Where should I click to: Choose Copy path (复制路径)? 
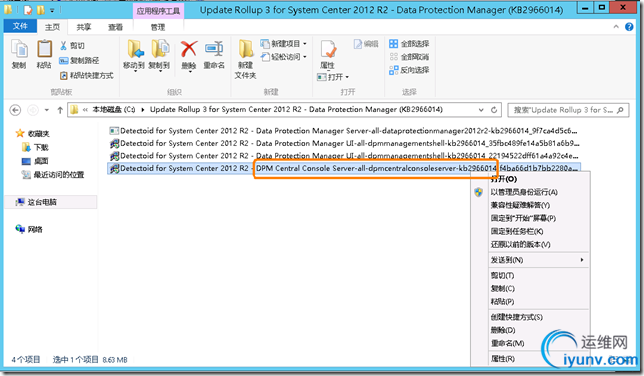[79, 60]
